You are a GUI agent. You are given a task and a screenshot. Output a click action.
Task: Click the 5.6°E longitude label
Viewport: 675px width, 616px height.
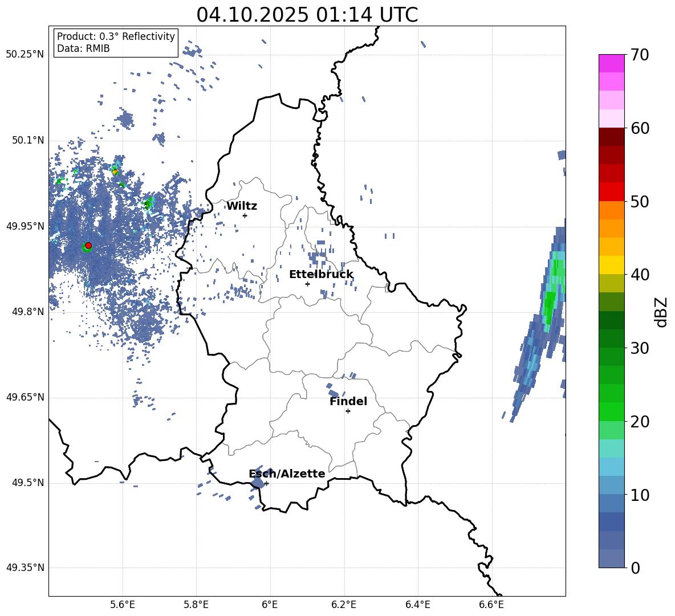coord(123,605)
